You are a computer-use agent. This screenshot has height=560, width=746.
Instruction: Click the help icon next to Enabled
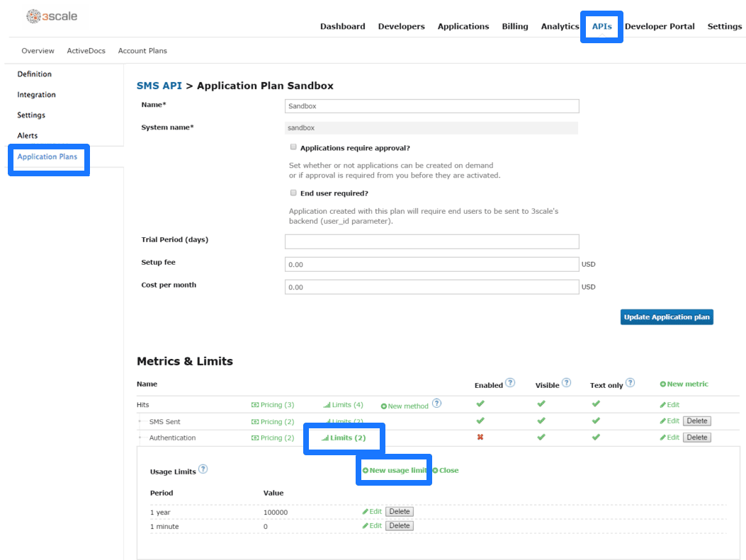[510, 383]
